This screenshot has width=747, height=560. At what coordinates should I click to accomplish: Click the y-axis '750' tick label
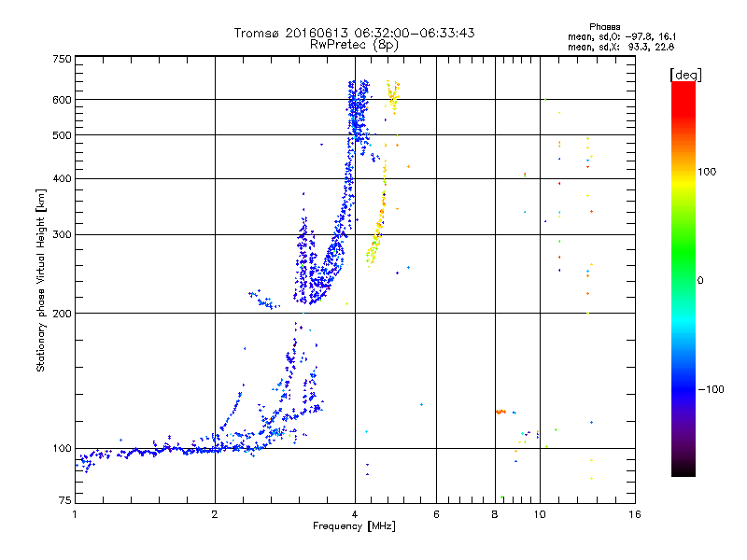click(63, 59)
